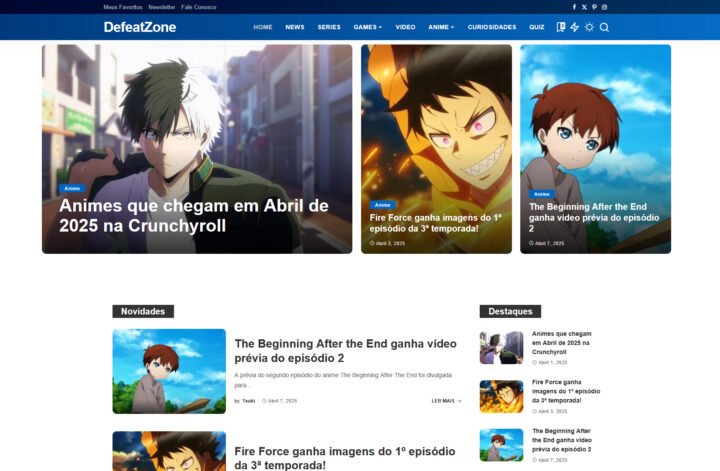Screen dimensions: 720x471
Task: Click Anime tag on Fire Force banner
Action: click(x=382, y=205)
